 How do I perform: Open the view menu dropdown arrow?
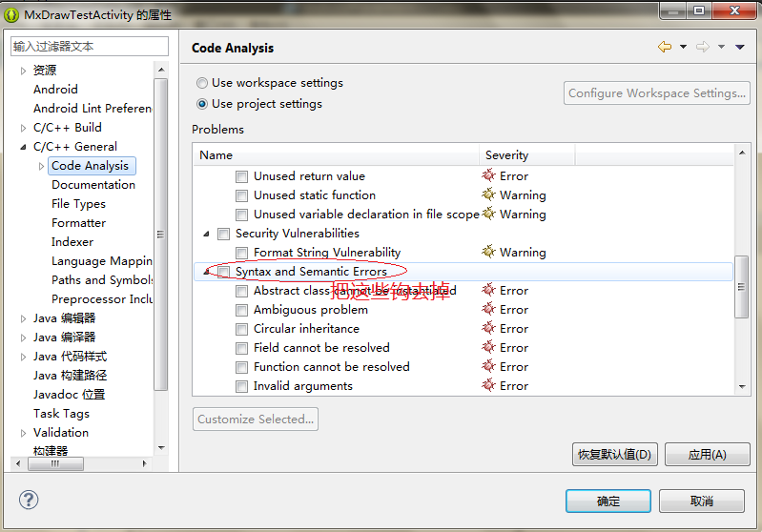tap(740, 48)
